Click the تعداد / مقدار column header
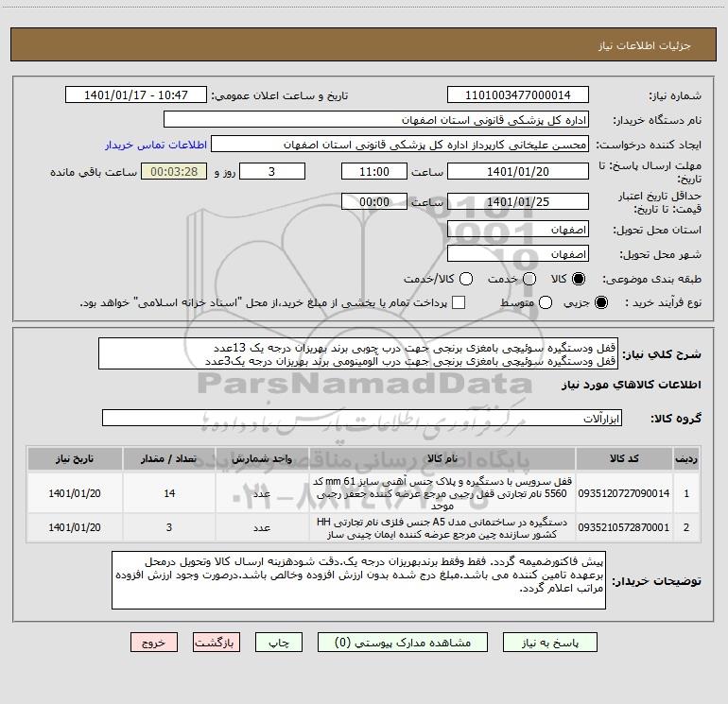Image resolution: width=728 pixels, height=704 pixels. [169, 458]
